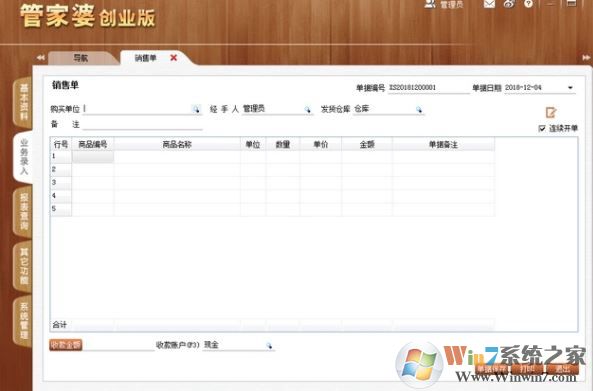Click the 金额 column header
593x391 pixels.
point(367,144)
